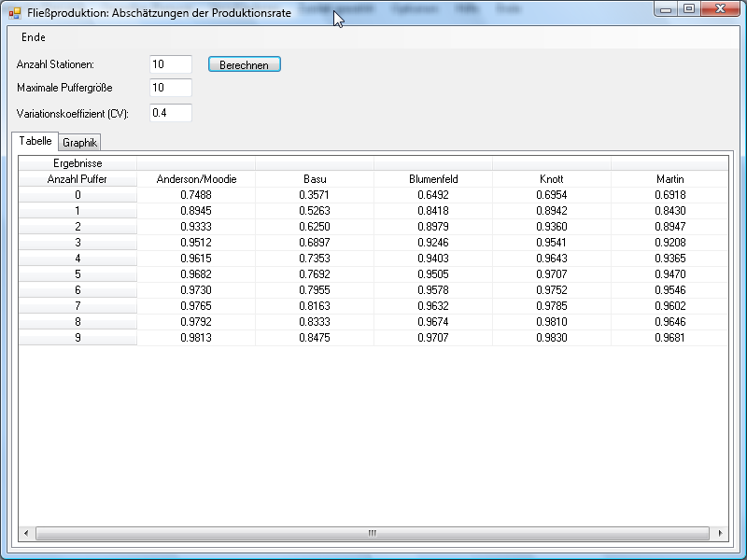Select the Anderson/Moodie column header
747x560 pixels.
click(196, 179)
